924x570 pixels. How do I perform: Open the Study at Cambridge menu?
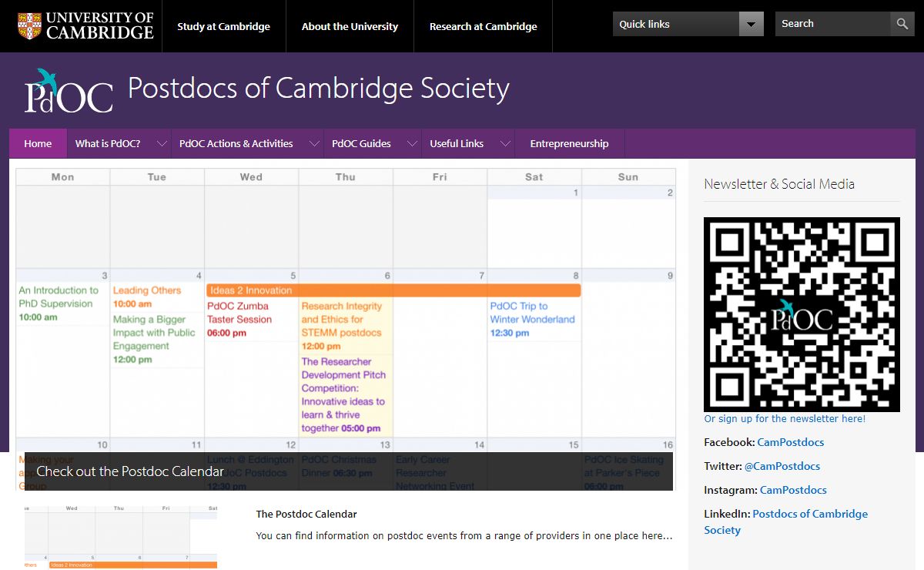[223, 26]
